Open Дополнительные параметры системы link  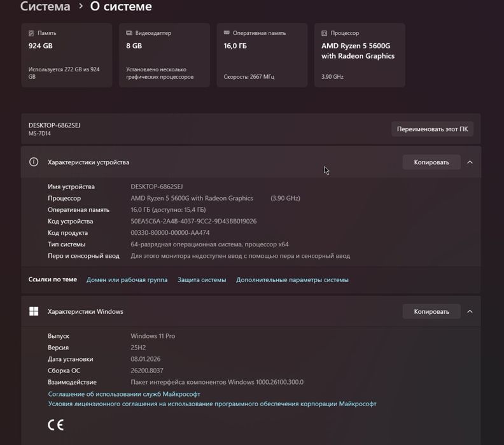coord(292,279)
